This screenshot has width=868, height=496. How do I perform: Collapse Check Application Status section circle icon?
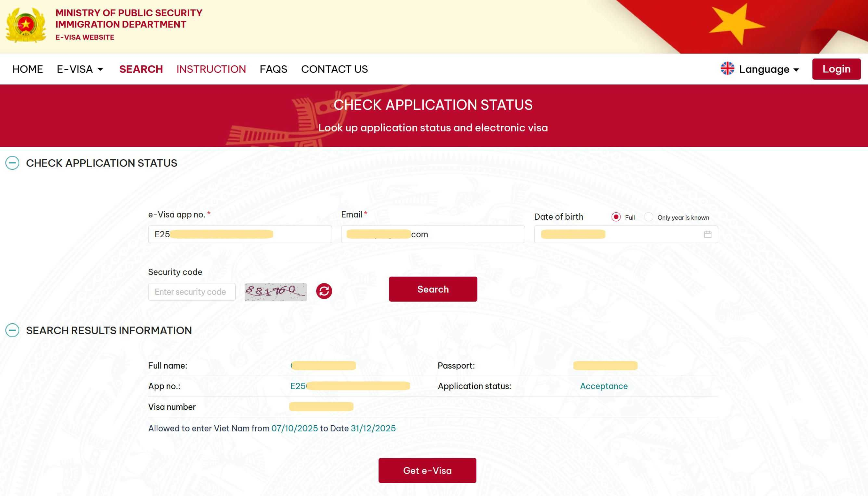pos(12,163)
